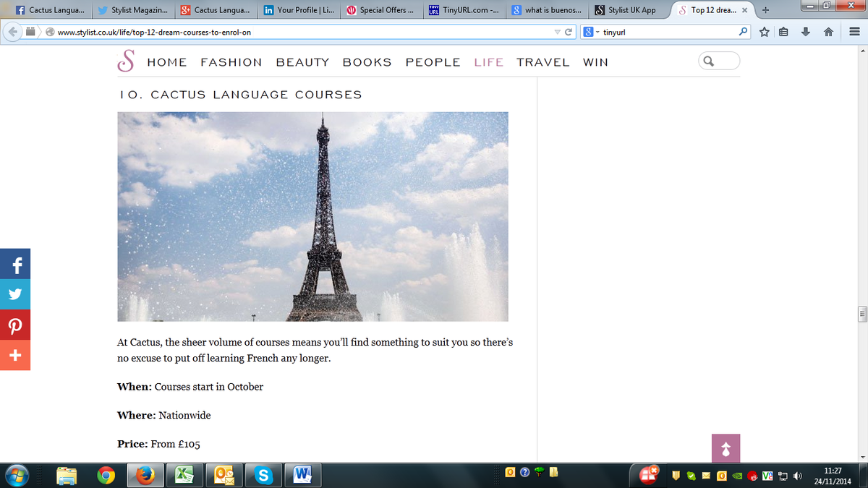Close the Top 12 dream tab

744,10
